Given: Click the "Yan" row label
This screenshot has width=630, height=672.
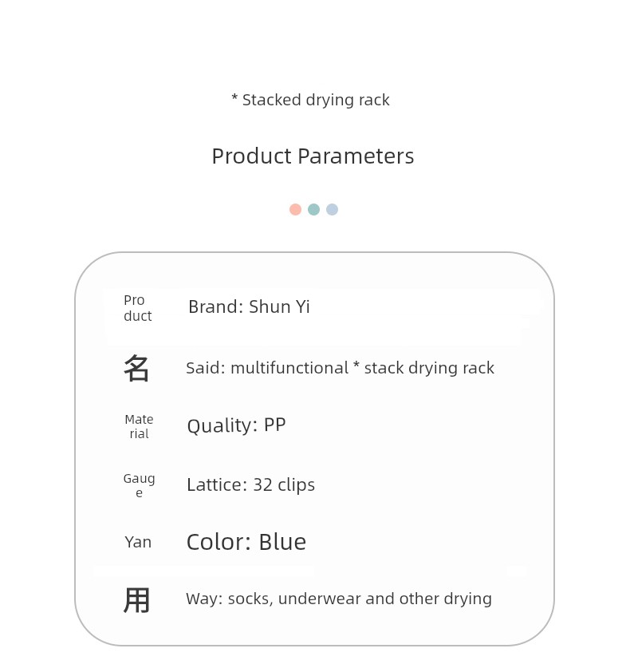Looking at the screenshot, I should 138,543.
